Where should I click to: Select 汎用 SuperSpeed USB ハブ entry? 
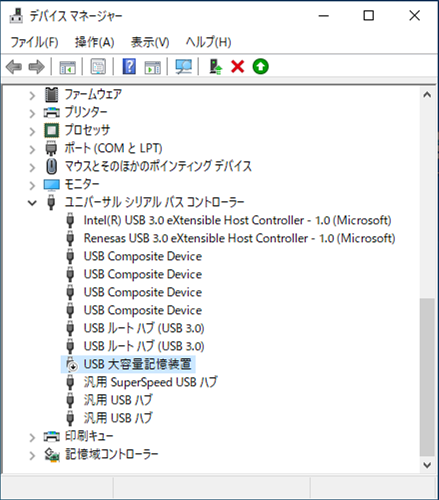[150, 382]
